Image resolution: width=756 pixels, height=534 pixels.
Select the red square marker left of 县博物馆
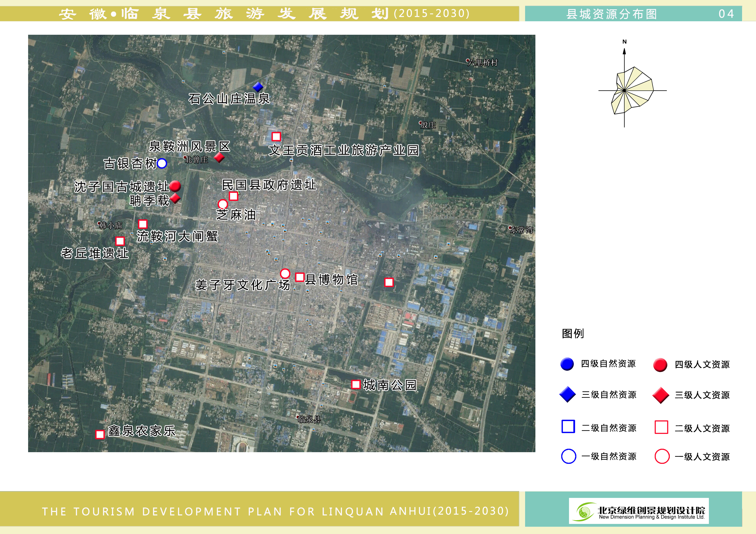pyautogui.click(x=300, y=277)
